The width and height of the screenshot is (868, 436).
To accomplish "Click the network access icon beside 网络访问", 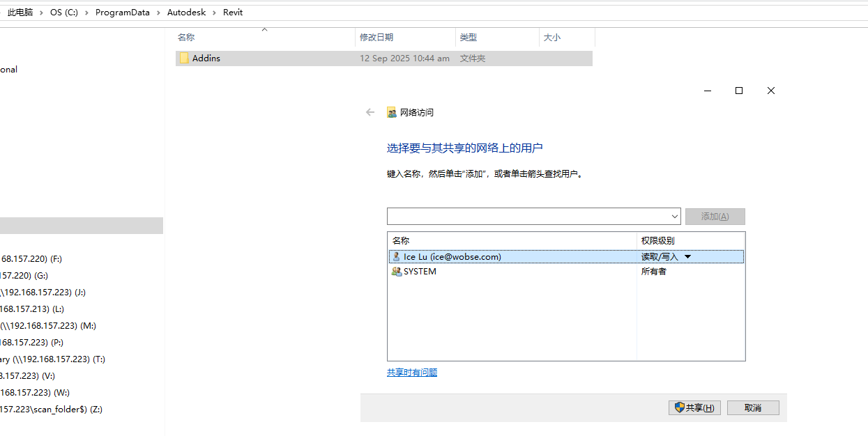I will [x=392, y=112].
